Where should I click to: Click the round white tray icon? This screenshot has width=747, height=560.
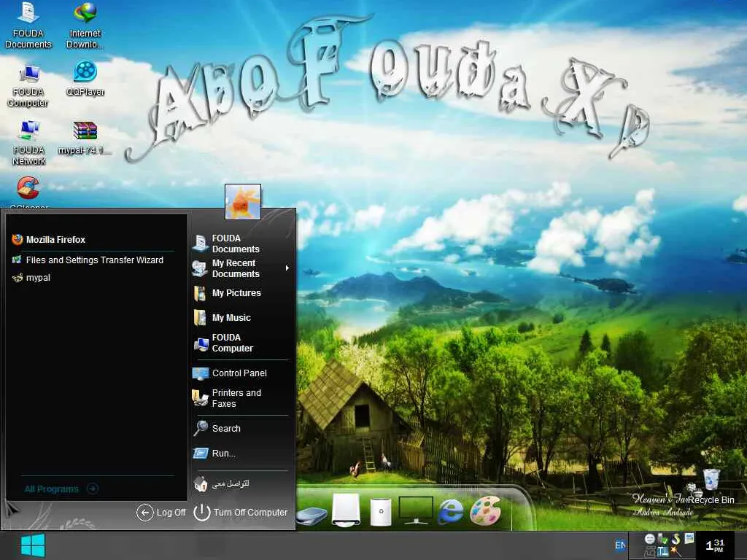[649, 539]
